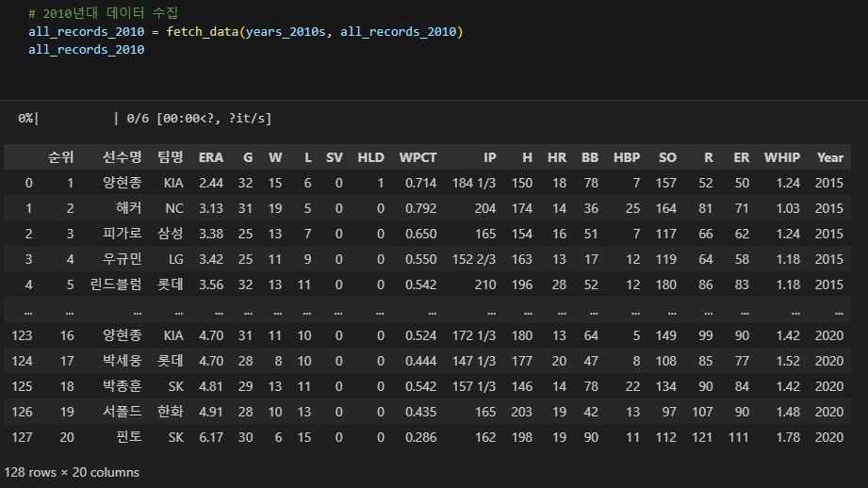Click the row index 127 cell
Viewport: 868px width, 488px height.
click(22, 437)
